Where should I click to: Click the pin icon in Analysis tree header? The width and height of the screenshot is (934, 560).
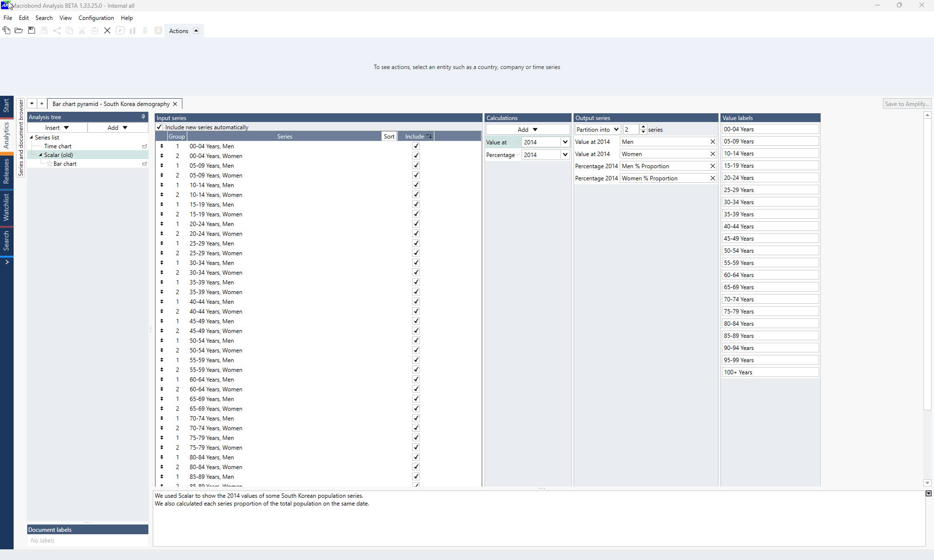tap(143, 117)
